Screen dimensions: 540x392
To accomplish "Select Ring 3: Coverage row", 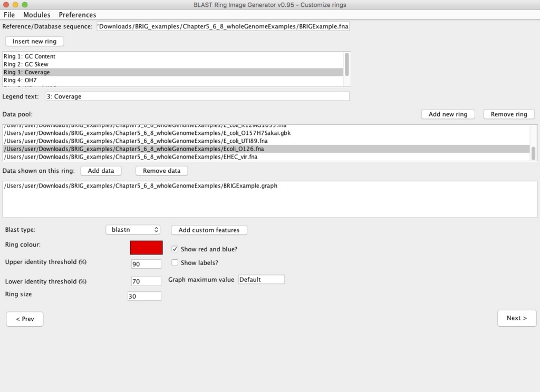I will (x=173, y=72).
